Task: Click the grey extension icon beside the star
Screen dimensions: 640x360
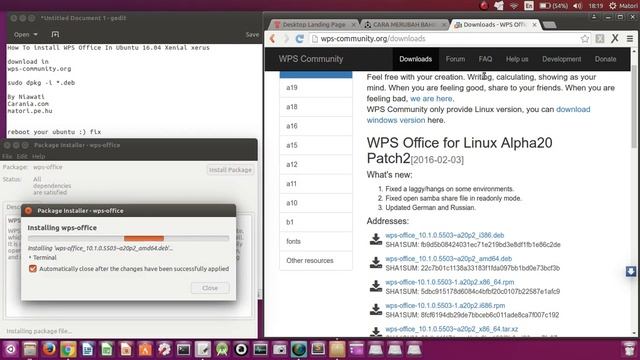Action: tap(600, 39)
